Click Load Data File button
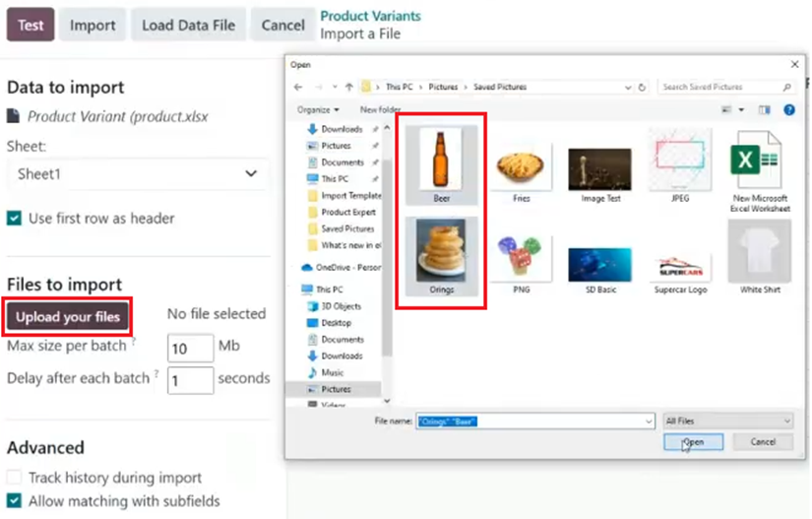This screenshot has width=812, height=519. point(188,25)
